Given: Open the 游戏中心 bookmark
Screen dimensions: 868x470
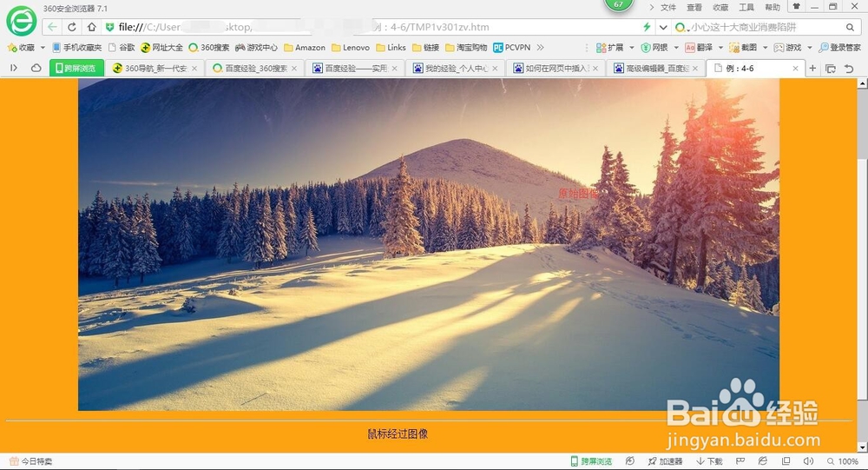Looking at the screenshot, I should point(256,48).
